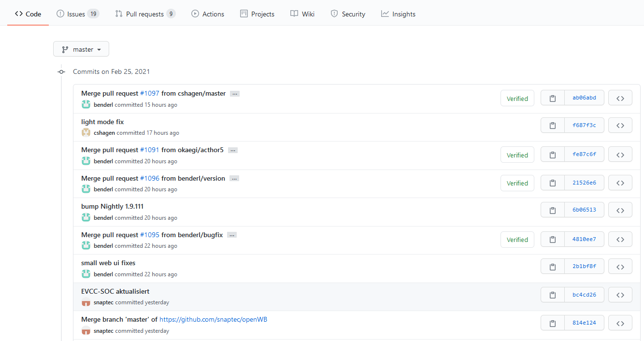Copy the SHA of commit 6b06513
Image resolution: width=644 pixels, height=341 pixels.
(552, 210)
